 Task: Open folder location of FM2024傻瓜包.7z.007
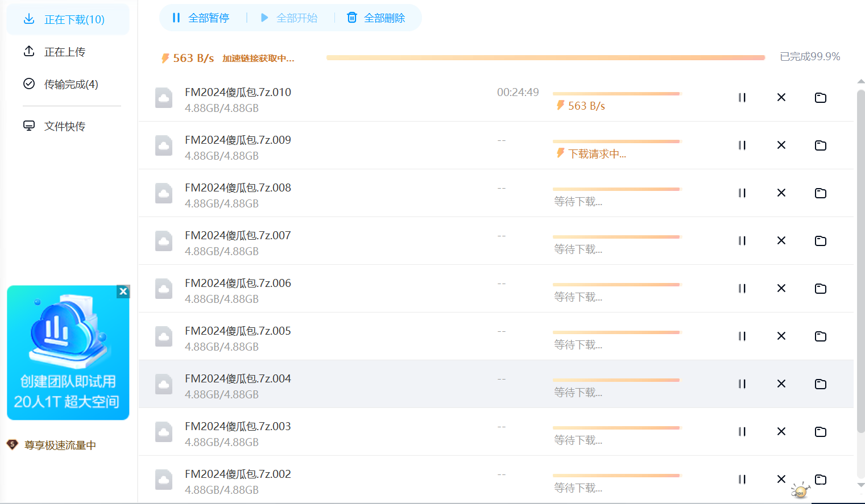[820, 241]
